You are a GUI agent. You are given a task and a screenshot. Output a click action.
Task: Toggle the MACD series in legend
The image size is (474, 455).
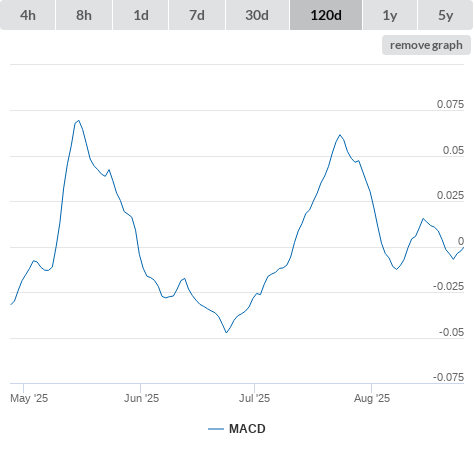tap(247, 429)
